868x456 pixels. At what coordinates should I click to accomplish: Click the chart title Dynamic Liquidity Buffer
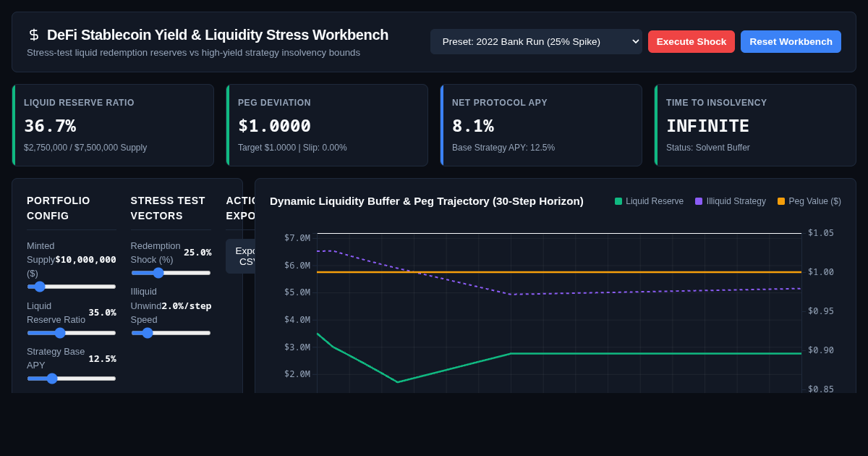pos(427,201)
